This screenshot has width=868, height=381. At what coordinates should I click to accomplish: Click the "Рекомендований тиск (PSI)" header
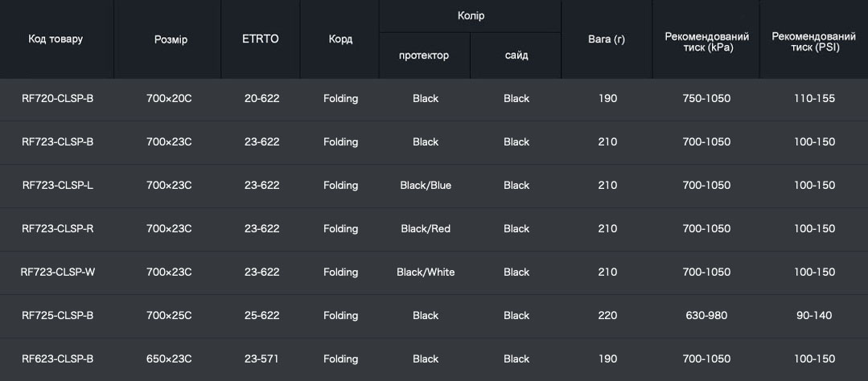813,42
